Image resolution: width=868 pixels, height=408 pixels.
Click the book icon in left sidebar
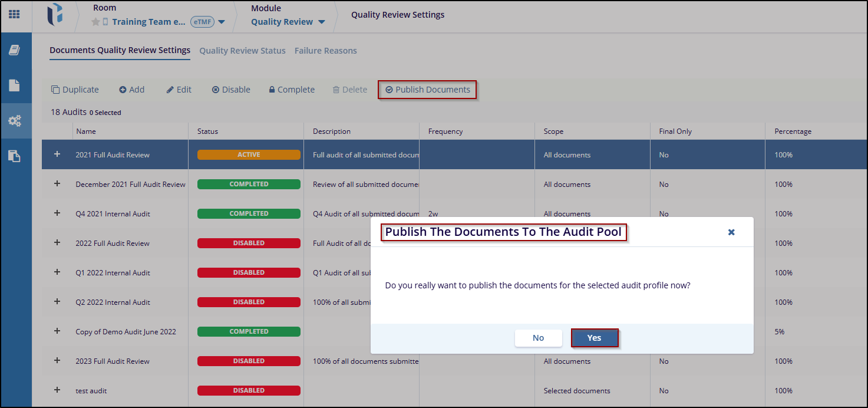point(14,51)
